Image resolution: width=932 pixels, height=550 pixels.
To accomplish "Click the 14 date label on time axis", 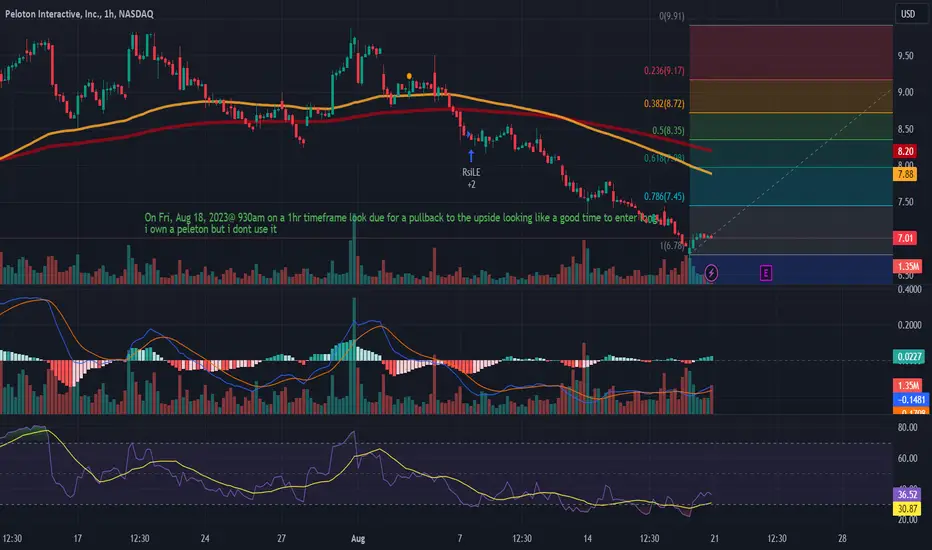I will (x=587, y=539).
